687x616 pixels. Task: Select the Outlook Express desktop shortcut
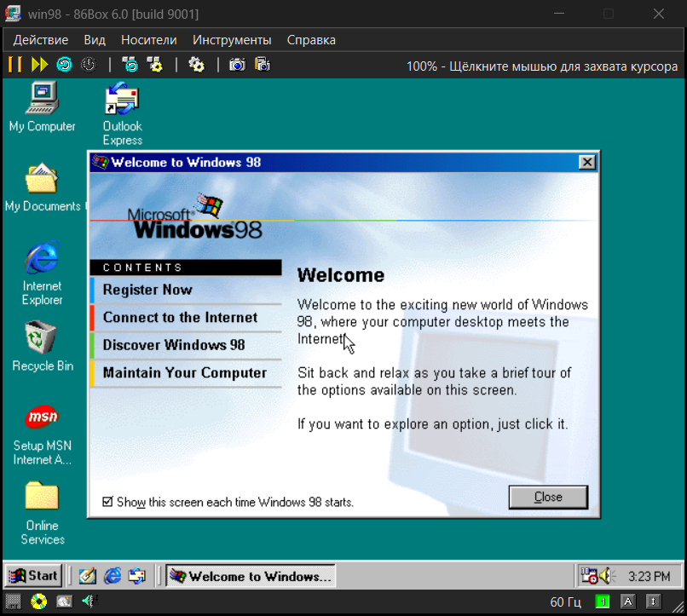(122, 114)
